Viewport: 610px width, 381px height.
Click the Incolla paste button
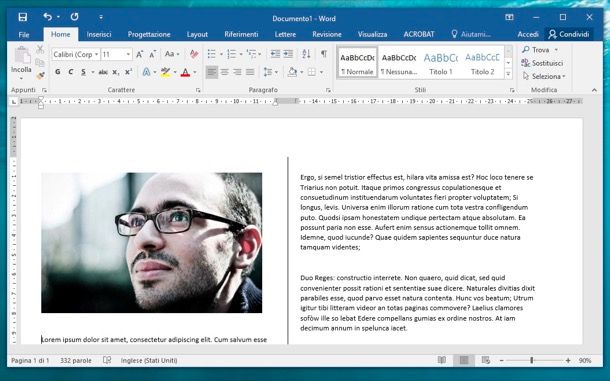[21, 62]
